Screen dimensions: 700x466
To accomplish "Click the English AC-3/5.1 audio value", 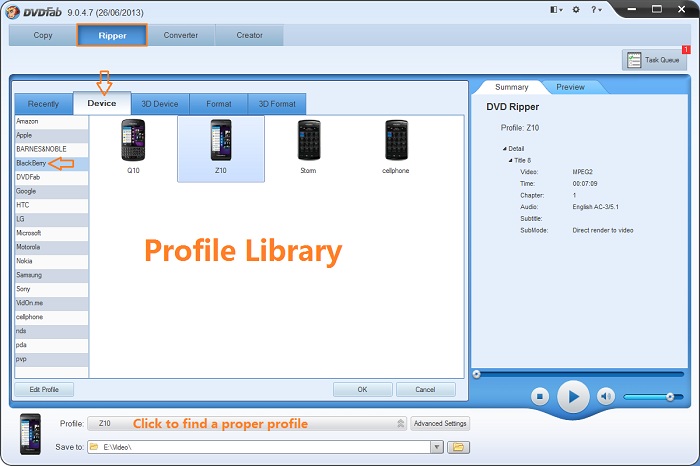I will [596, 207].
